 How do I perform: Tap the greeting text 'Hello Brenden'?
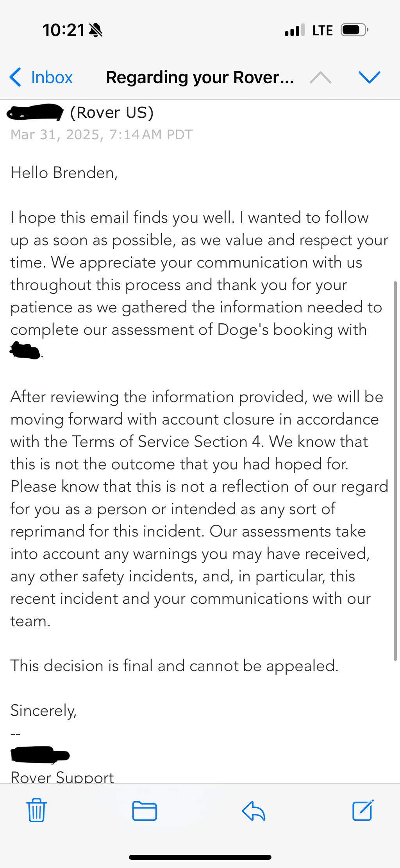(65, 172)
